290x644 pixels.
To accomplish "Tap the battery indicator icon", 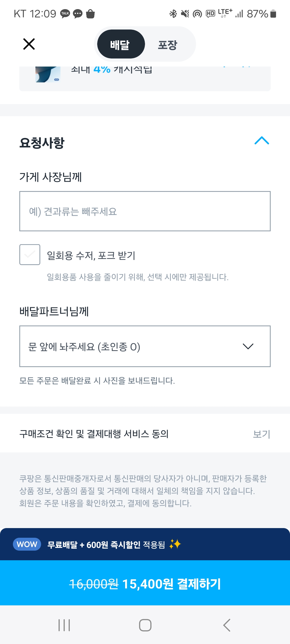I will [273, 13].
